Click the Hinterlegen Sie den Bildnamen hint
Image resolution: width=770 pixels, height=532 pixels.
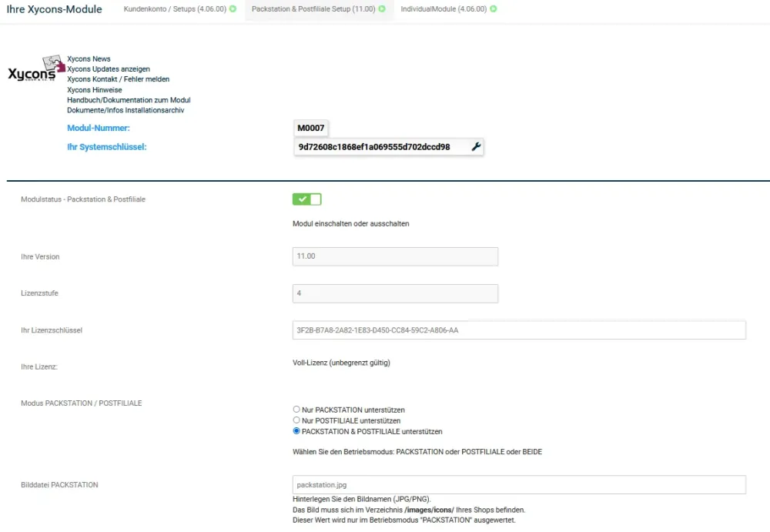point(361,499)
